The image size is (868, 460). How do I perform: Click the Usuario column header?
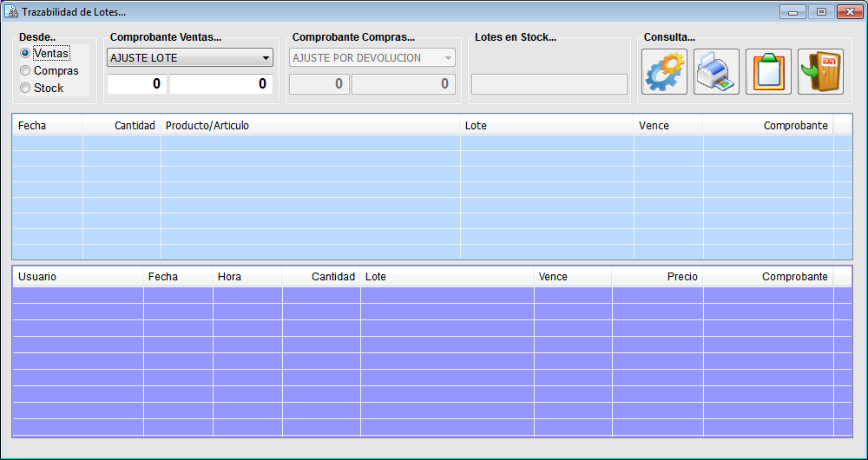pos(78,277)
